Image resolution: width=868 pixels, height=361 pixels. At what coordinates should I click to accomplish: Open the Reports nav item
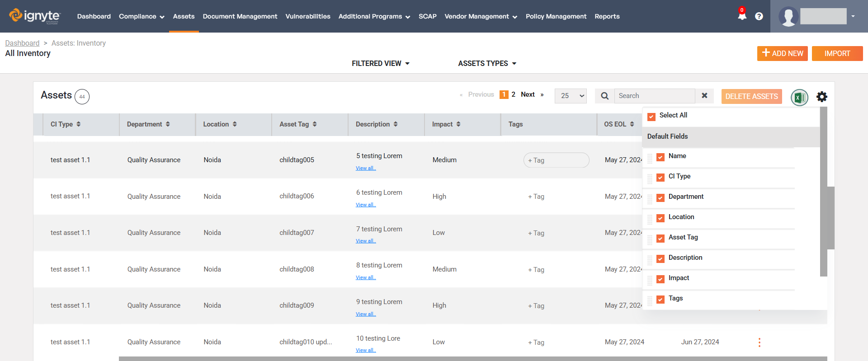click(x=607, y=16)
